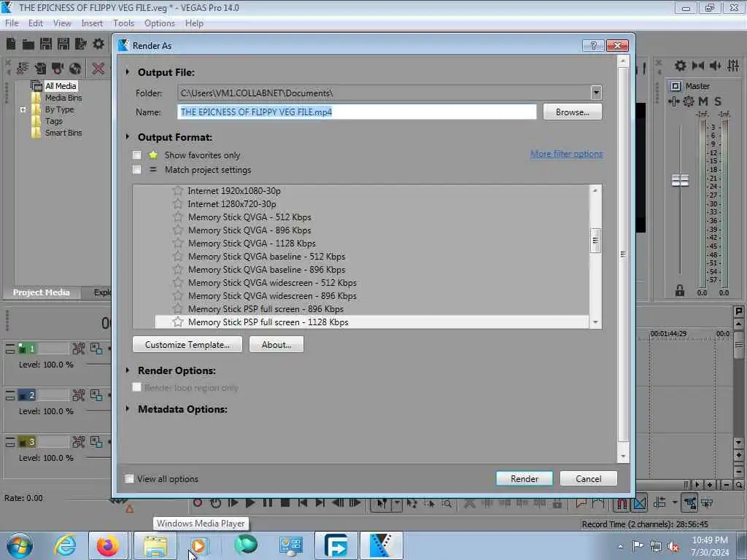The height and width of the screenshot is (560, 747).
Task: Select Memory Stick PSP full screen - 1128 Kbps
Action: [x=371, y=322]
